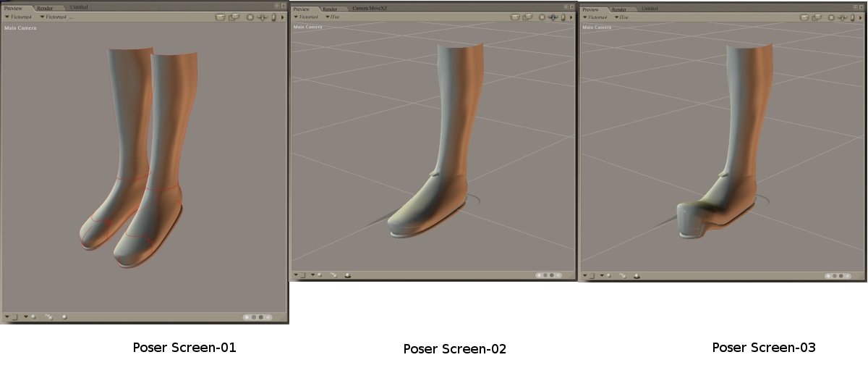This screenshot has height=373, width=868.
Task: Click Main Camera label in Screen-02 viewport
Action: [x=308, y=27]
